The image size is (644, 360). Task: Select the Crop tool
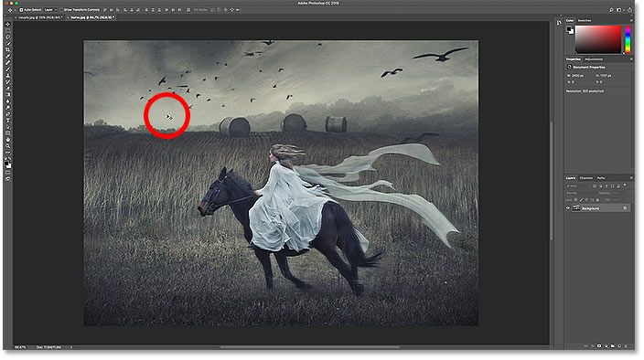[8, 49]
